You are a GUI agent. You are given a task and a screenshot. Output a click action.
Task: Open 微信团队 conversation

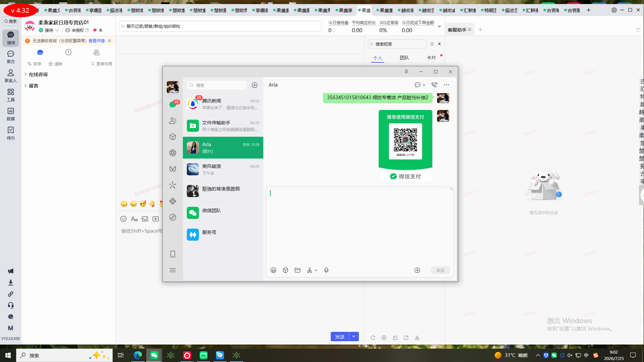pyautogui.click(x=223, y=213)
